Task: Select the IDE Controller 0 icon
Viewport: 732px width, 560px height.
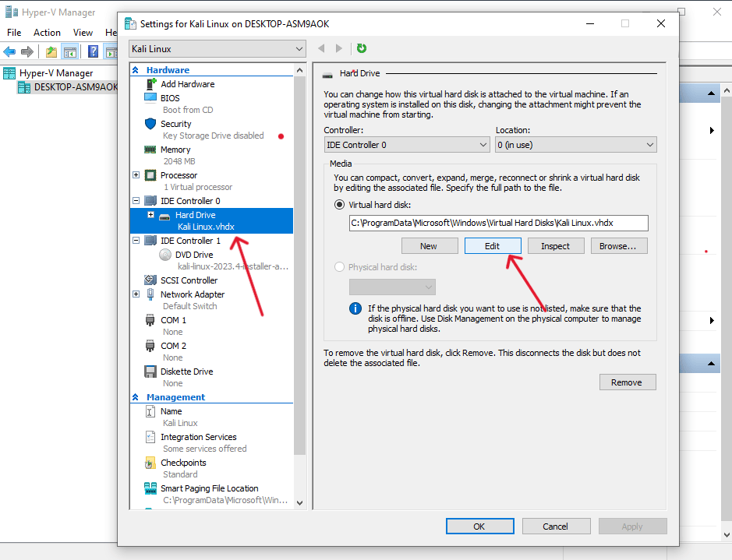Action: [150, 201]
